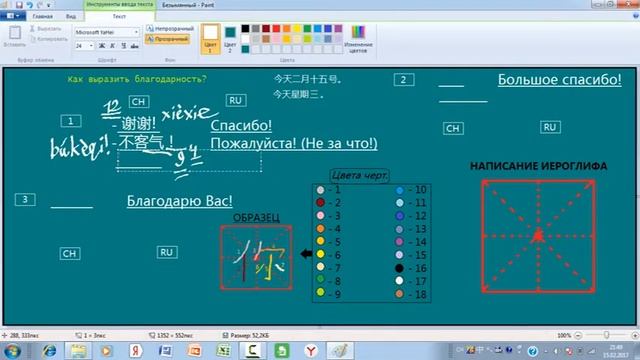Click the Копировать copy button
The image size is (640, 360).
point(49,39)
